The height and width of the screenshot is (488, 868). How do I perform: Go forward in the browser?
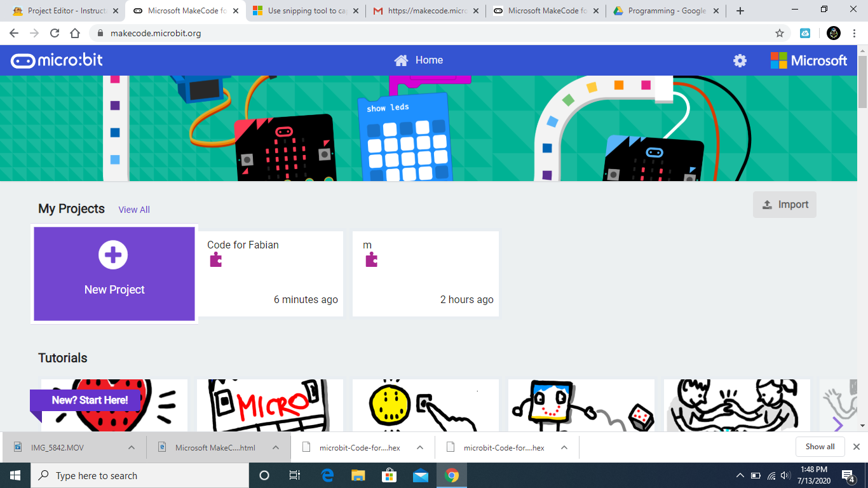(34, 33)
